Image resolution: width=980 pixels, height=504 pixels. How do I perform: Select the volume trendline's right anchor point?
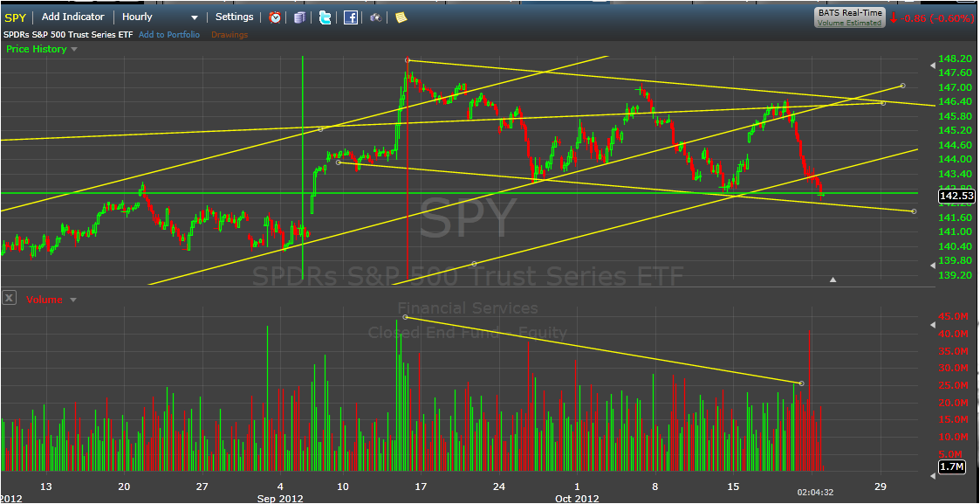point(802,383)
